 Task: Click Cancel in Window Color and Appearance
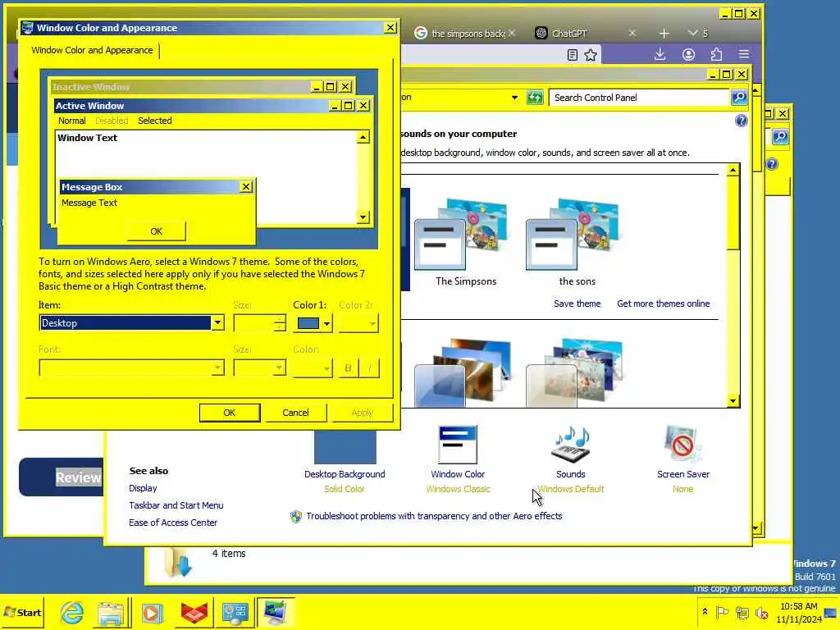295,413
